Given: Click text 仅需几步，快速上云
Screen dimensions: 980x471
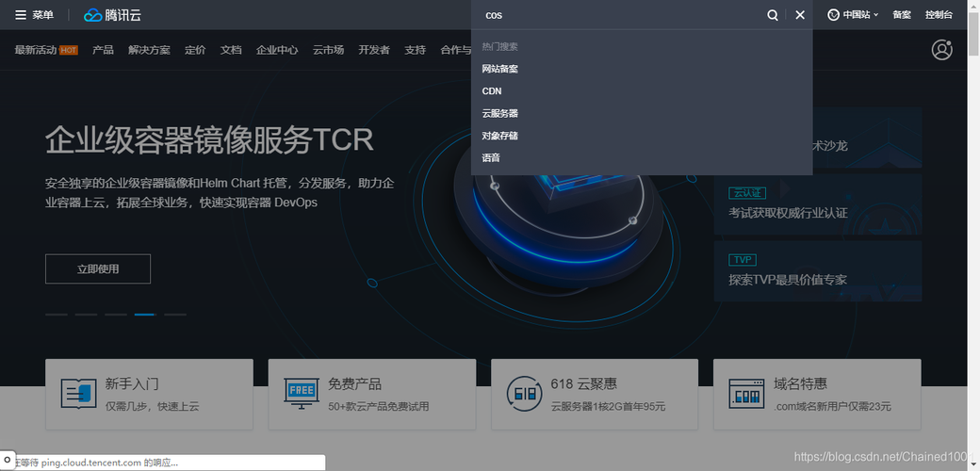Looking at the screenshot, I should click(x=152, y=407).
